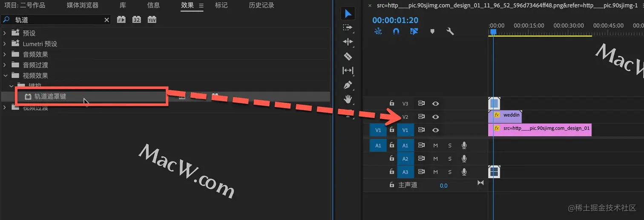Toggle lock on track V1
644x220 pixels.
tap(392, 130)
